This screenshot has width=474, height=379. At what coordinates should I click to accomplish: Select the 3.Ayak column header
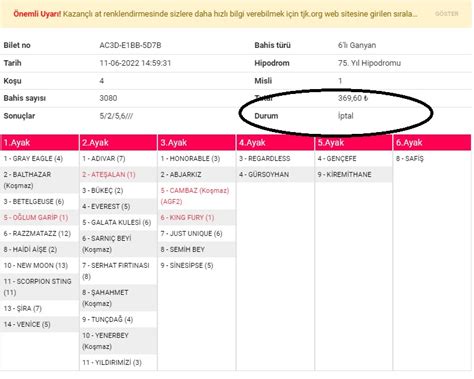tap(197, 143)
